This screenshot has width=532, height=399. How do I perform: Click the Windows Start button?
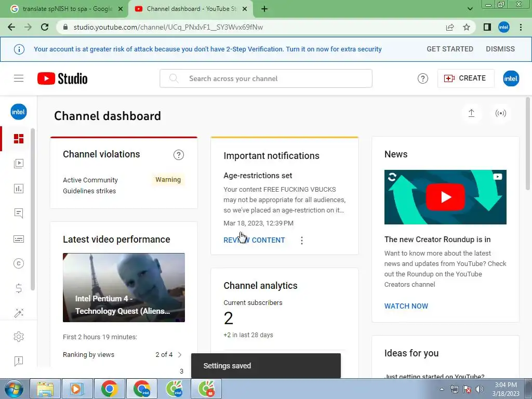(14, 389)
